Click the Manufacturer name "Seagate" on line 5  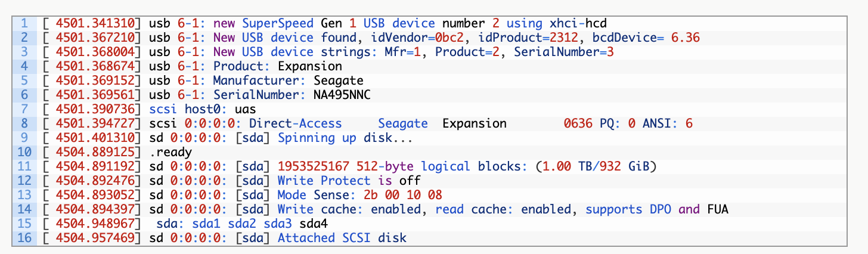(x=339, y=80)
